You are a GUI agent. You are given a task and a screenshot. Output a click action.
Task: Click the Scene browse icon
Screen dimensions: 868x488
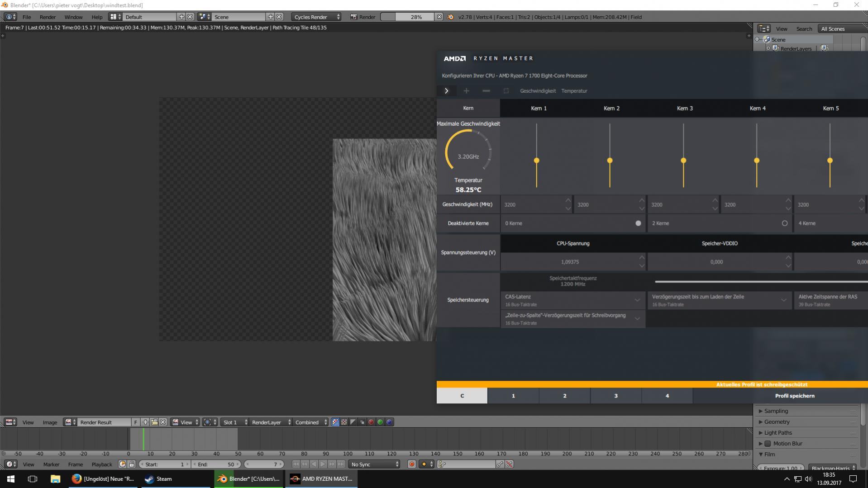205,17
